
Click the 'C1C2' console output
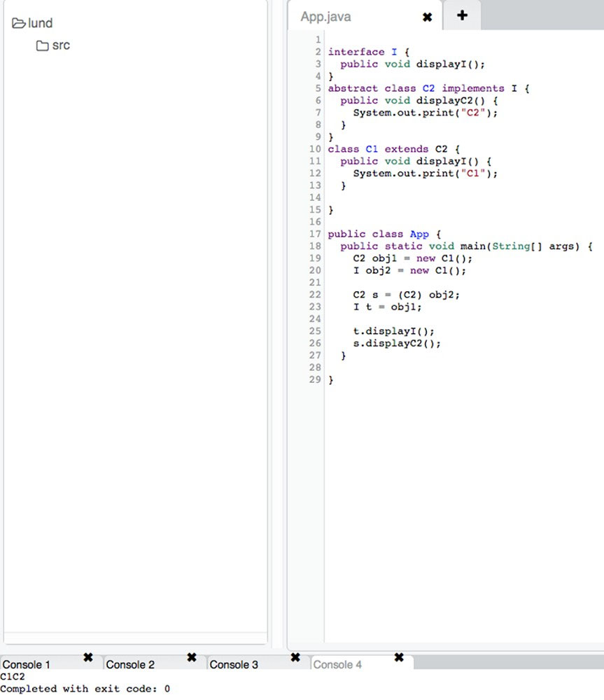(x=13, y=677)
